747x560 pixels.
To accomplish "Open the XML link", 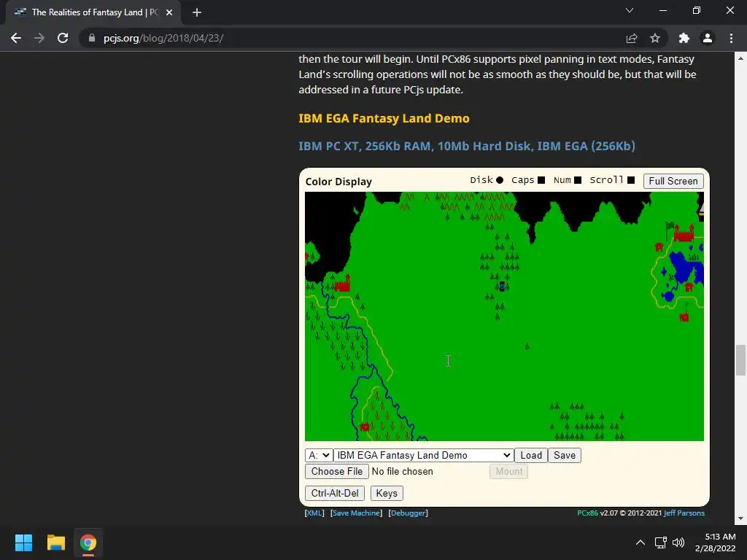I will [314, 513].
